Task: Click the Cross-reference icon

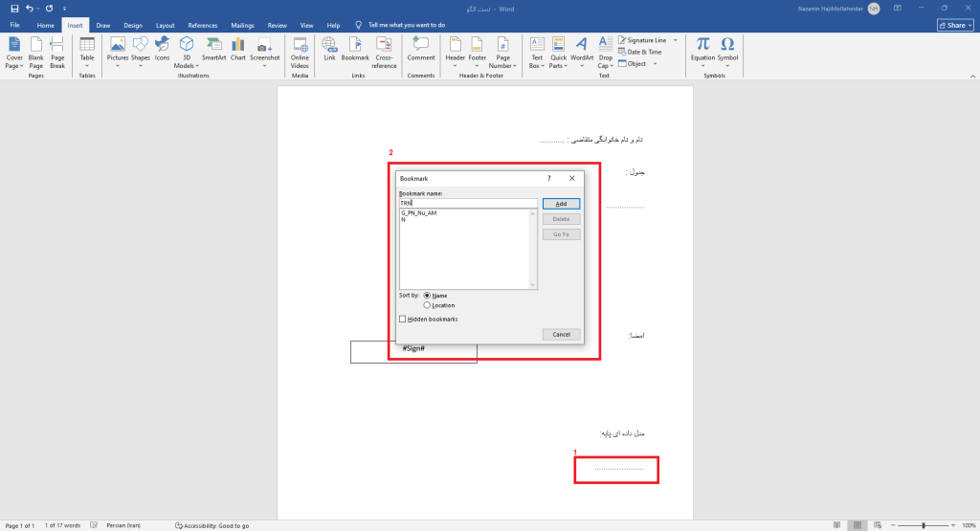Action: (384, 48)
